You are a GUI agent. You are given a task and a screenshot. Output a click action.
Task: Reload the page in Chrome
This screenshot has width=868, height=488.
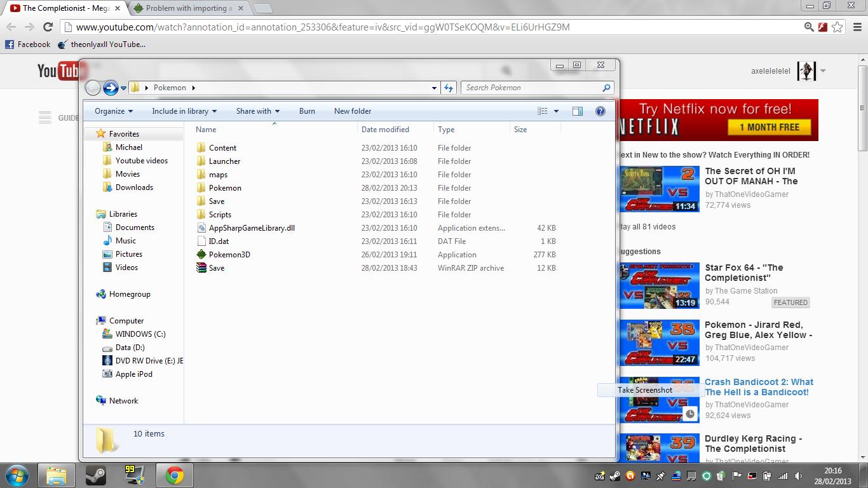point(48,27)
